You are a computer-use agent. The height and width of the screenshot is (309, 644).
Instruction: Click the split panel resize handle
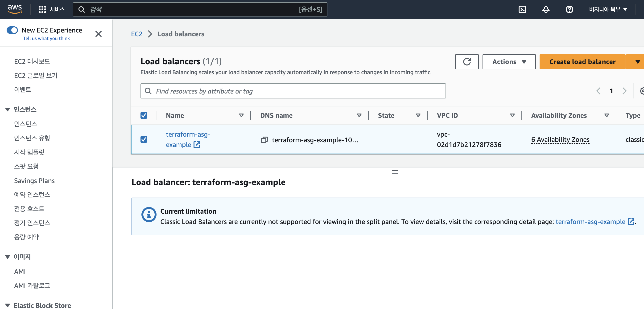tap(395, 172)
